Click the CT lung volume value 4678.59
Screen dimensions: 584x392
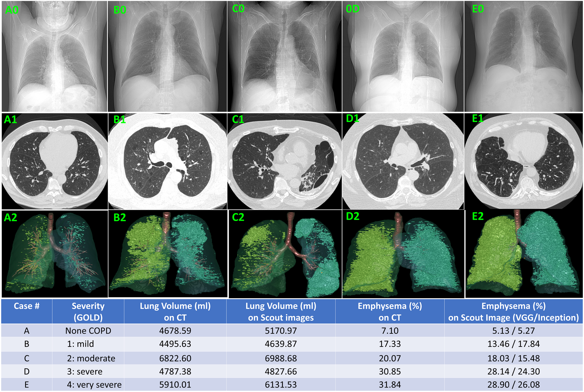pos(175,331)
